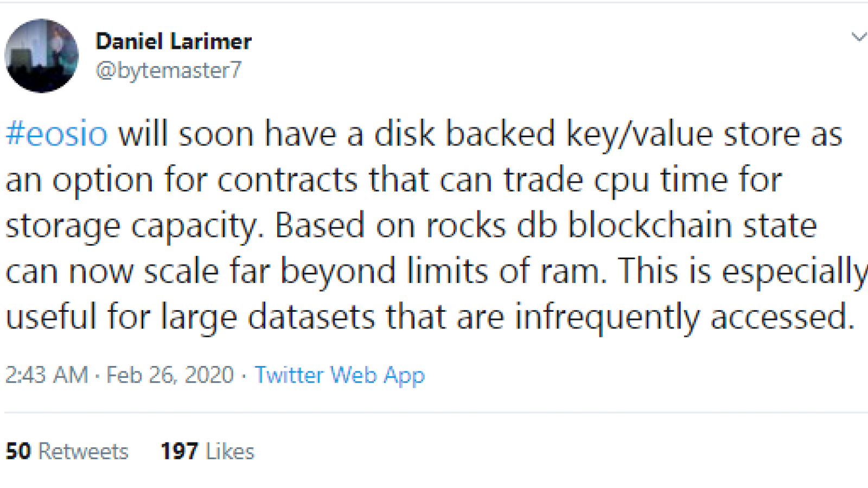868x488 pixels.
Task: Click the word Likes below the tweet
Action: [230, 451]
